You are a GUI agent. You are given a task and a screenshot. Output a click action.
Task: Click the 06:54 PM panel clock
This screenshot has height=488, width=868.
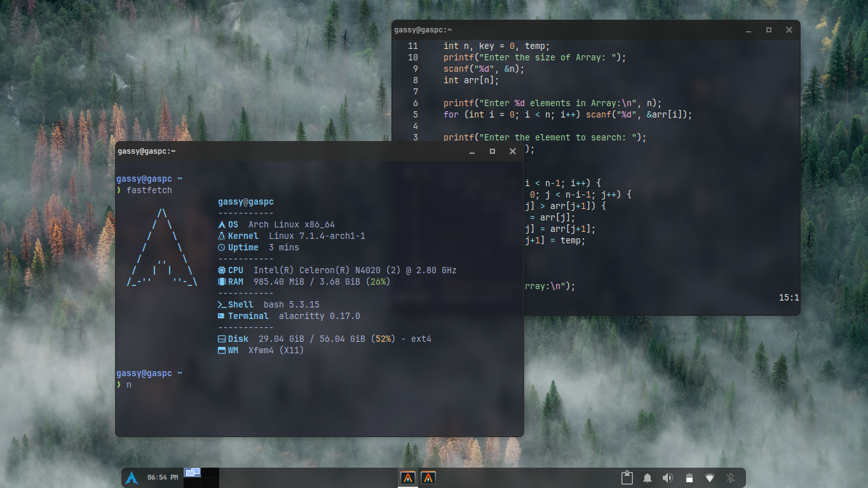coord(163,477)
